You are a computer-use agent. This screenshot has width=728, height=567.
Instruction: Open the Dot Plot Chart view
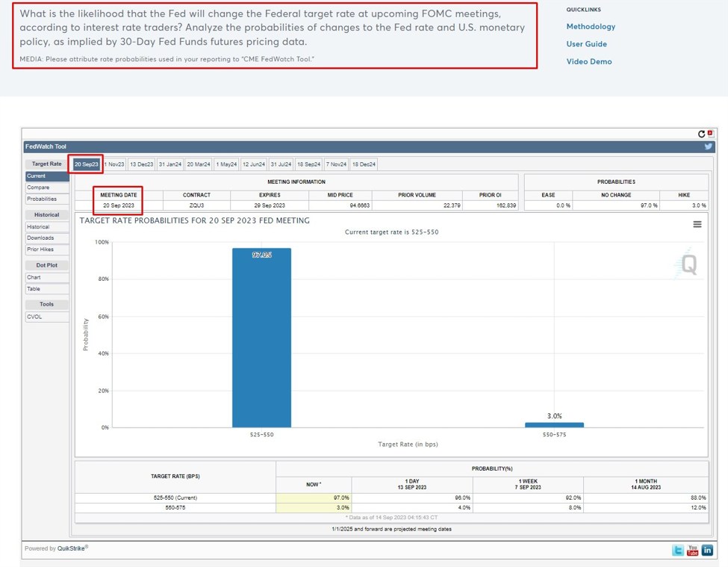[46, 277]
